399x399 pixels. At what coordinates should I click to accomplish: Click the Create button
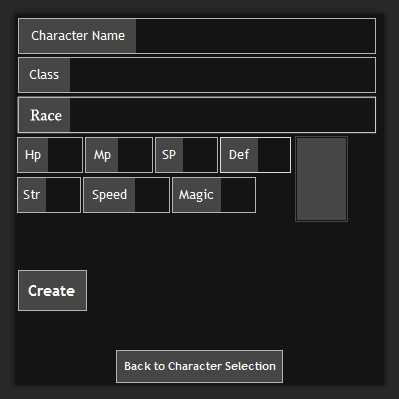[x=52, y=291]
